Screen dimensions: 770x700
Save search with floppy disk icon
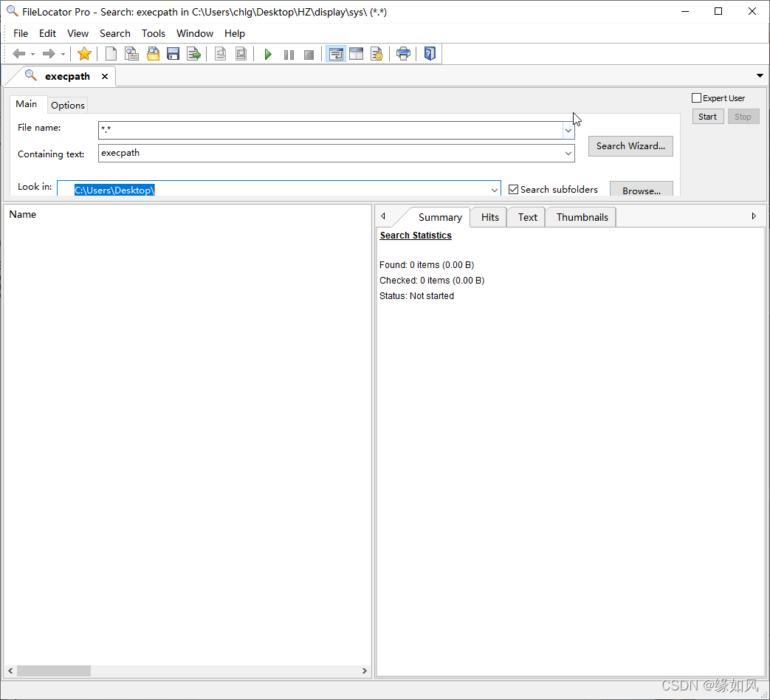[x=173, y=54]
